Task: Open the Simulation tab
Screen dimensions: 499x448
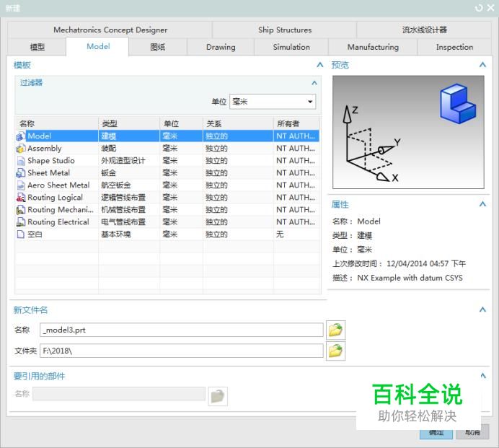Action: coord(291,47)
